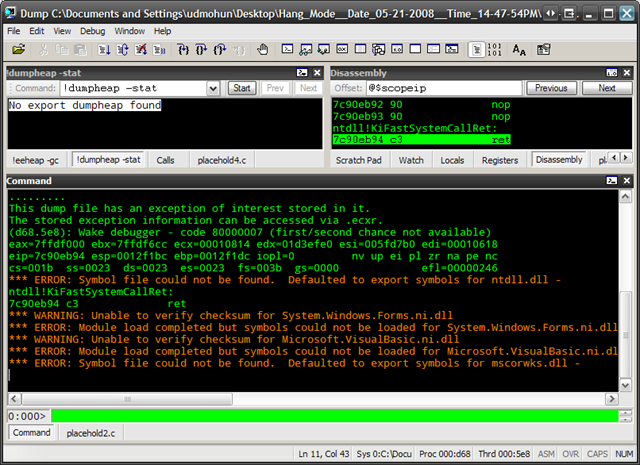Click the Step Over toolbar icon
640x465 pixels.
(201, 50)
